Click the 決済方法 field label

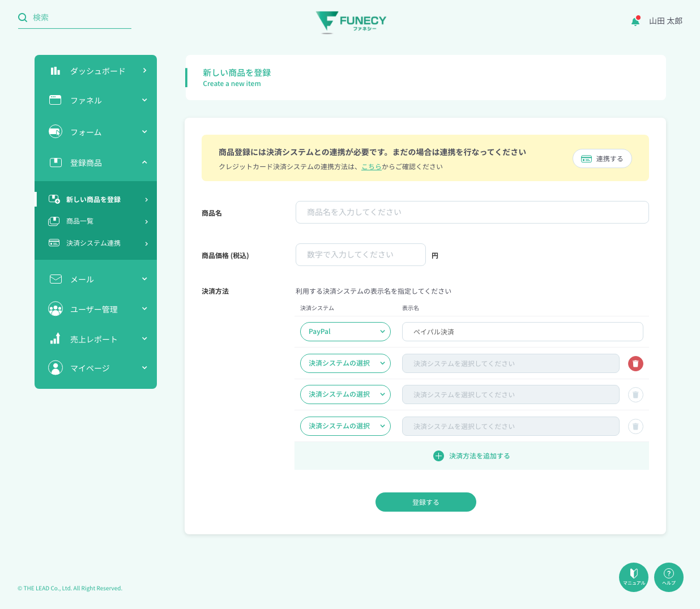pyautogui.click(x=215, y=291)
